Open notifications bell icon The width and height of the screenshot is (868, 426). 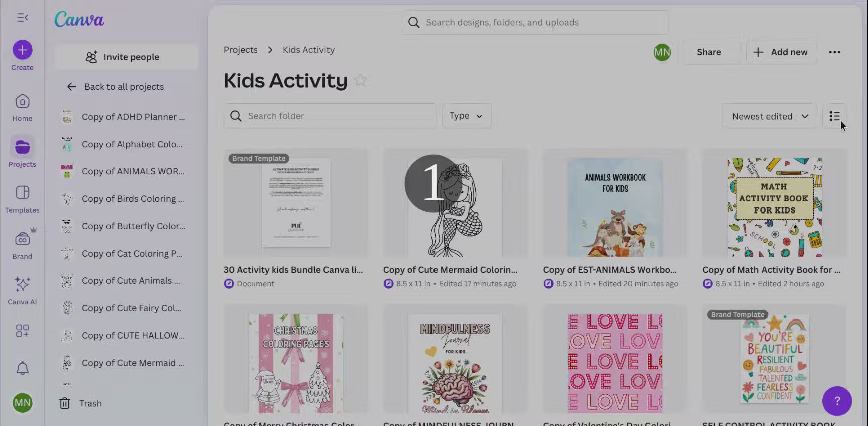[23, 368]
